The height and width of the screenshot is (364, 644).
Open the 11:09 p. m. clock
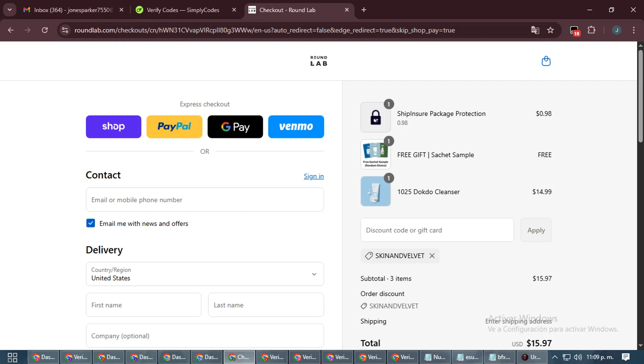[600, 357]
